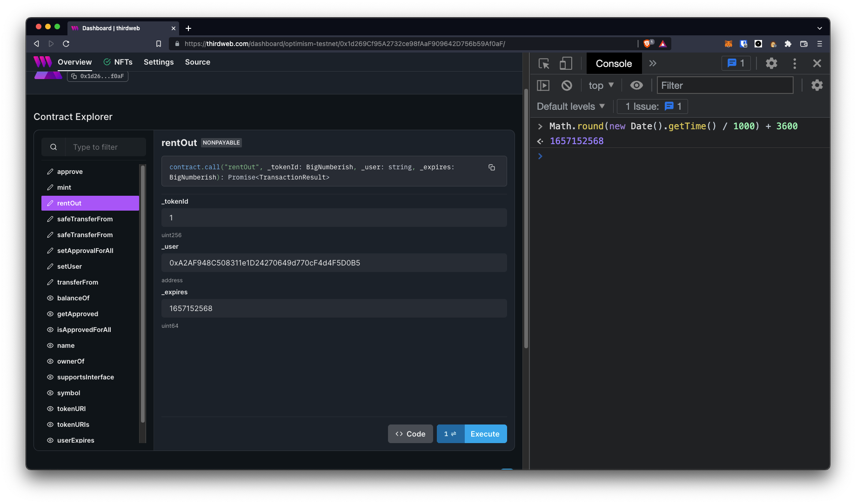This screenshot has height=504, width=856.
Task: Expand the console tabs overflow chevron
Action: tap(653, 63)
